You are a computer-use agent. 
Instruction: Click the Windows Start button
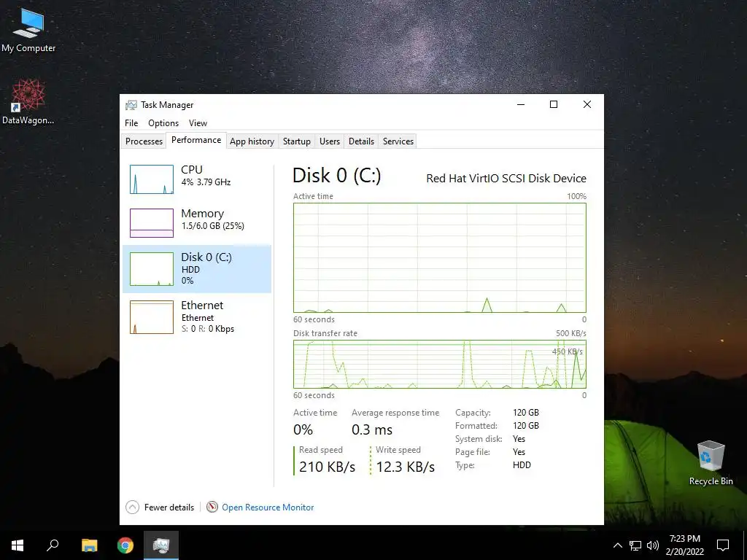18,545
